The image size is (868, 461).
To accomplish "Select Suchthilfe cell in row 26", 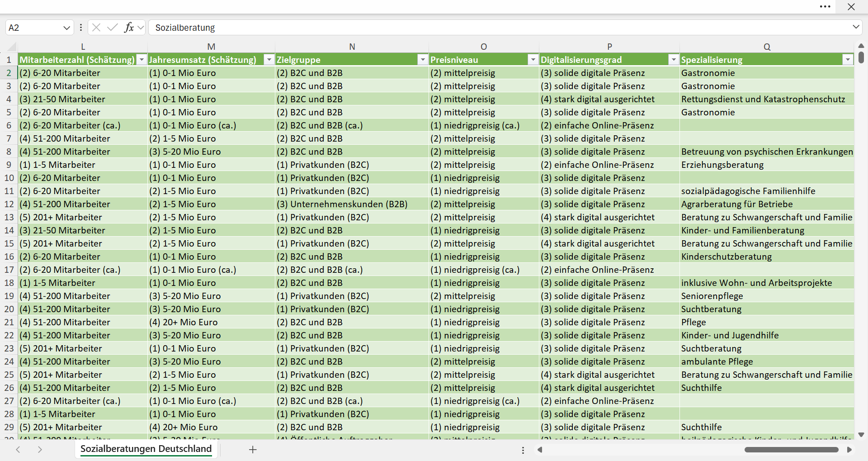I will click(767, 388).
